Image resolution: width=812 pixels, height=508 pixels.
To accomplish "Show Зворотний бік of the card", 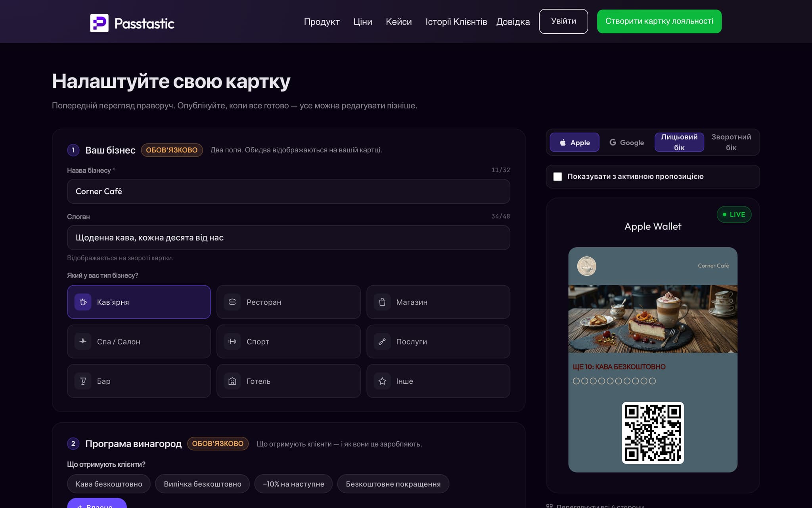I will [x=731, y=142].
